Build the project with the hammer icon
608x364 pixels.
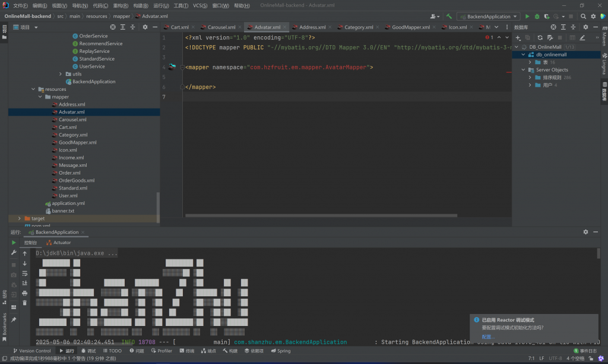pos(449,17)
